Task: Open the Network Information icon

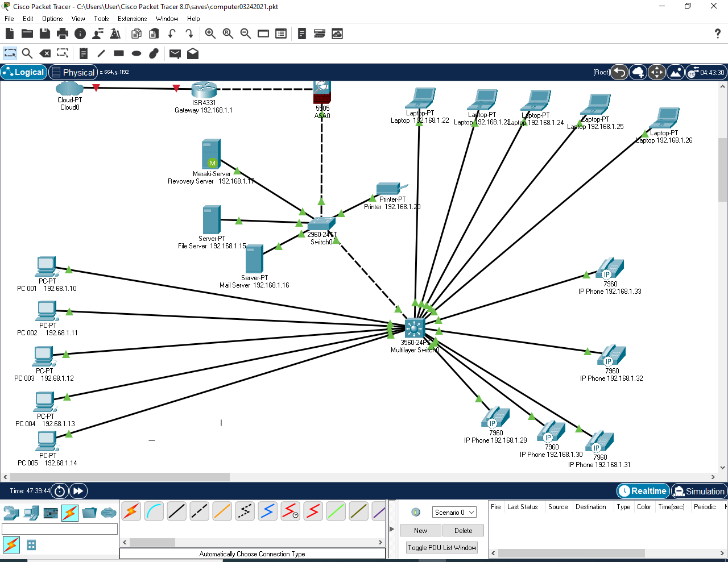Action: click(x=80, y=34)
